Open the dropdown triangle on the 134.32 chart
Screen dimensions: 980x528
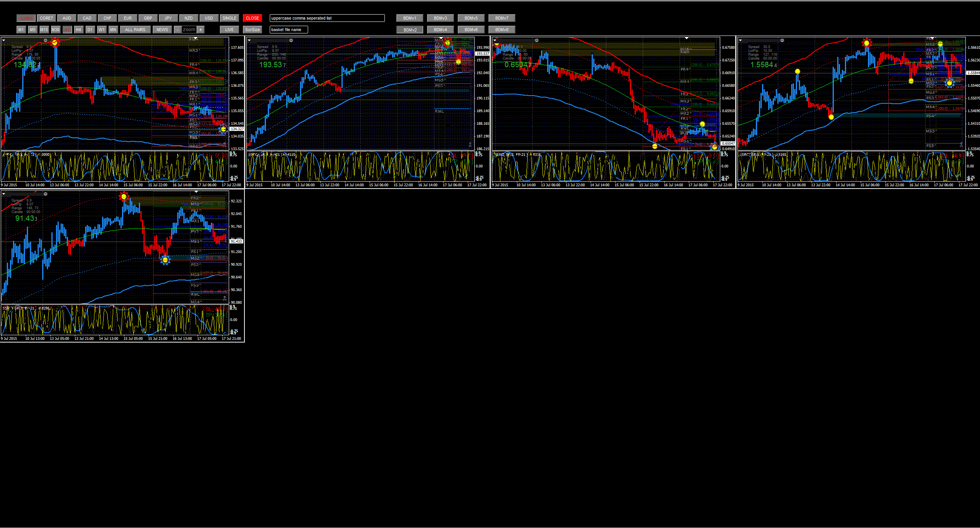point(3,40)
